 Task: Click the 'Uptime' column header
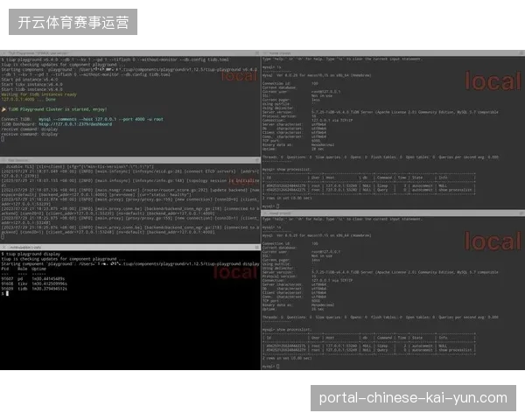point(38,269)
